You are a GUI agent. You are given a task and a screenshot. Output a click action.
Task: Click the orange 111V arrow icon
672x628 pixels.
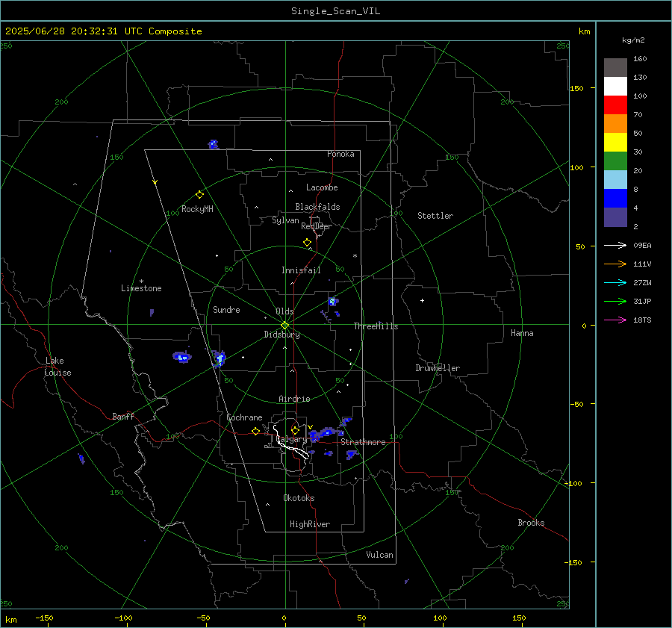tap(615, 264)
